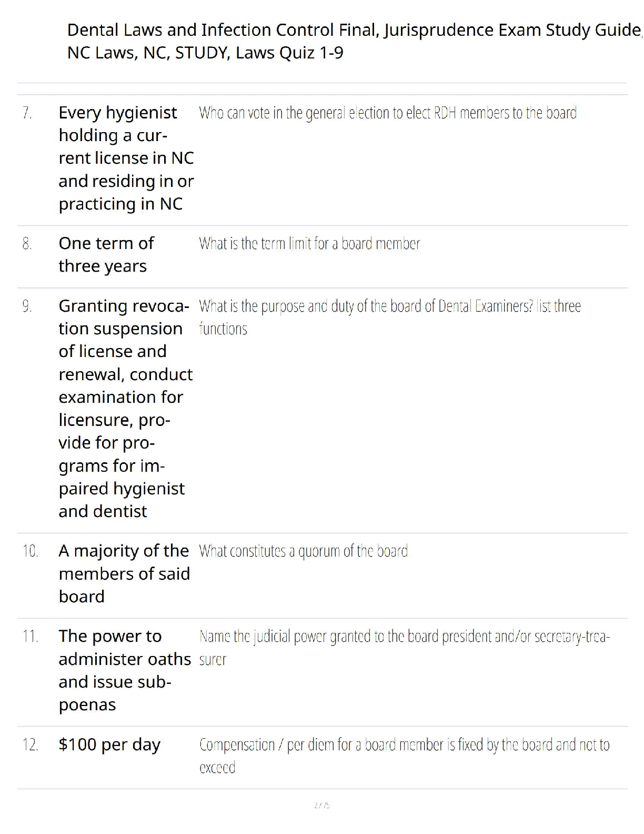The width and height of the screenshot is (644, 834).
Task: Click the item number 11 label
Action: [x=30, y=637]
